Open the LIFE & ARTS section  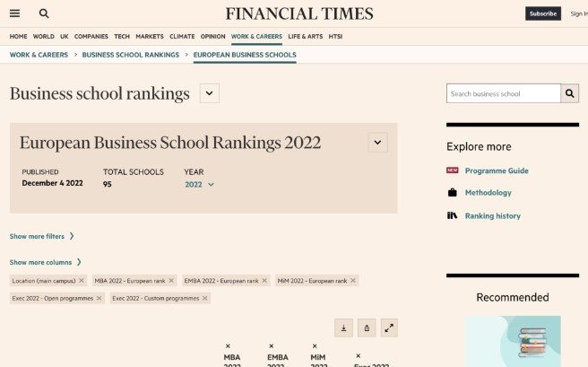coord(306,37)
